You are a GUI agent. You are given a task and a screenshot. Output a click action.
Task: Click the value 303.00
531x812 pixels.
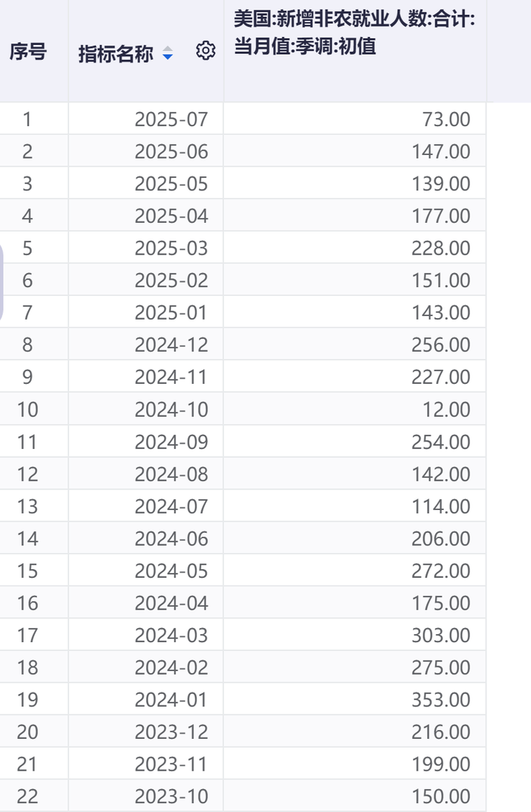441,635
